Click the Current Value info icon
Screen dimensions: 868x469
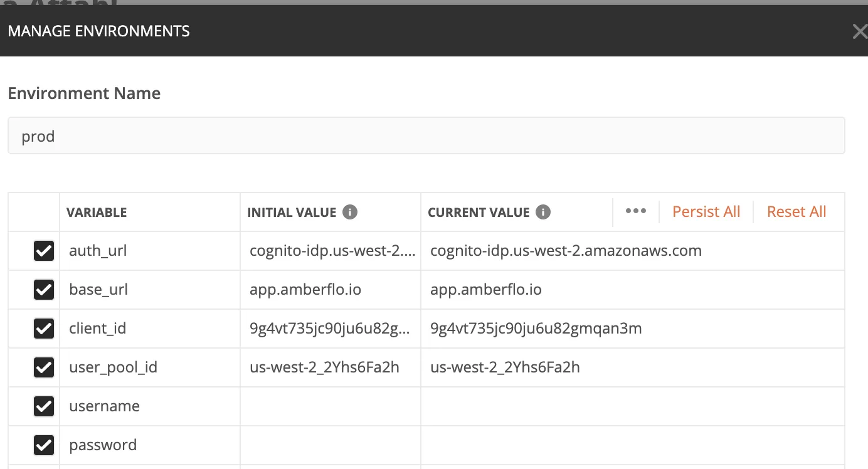[x=543, y=212]
